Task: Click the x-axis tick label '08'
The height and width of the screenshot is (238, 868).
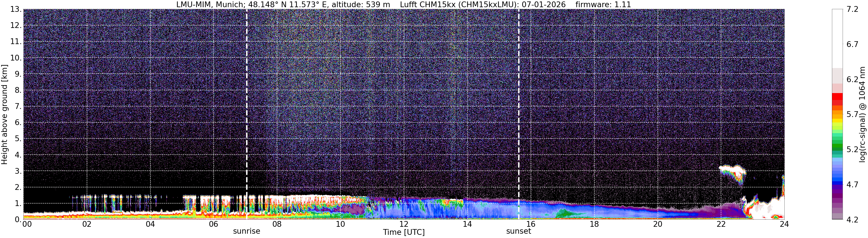Action: [x=277, y=224]
